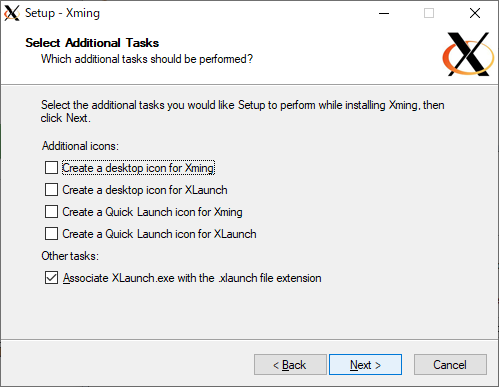Go to the next setup step
The height and width of the screenshot is (387, 499).
tap(365, 365)
